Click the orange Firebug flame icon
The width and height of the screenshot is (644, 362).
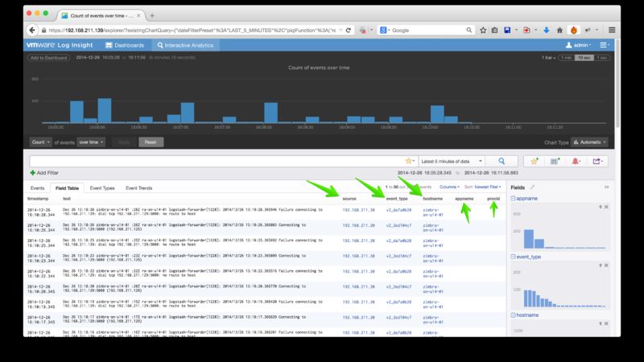click(574, 30)
